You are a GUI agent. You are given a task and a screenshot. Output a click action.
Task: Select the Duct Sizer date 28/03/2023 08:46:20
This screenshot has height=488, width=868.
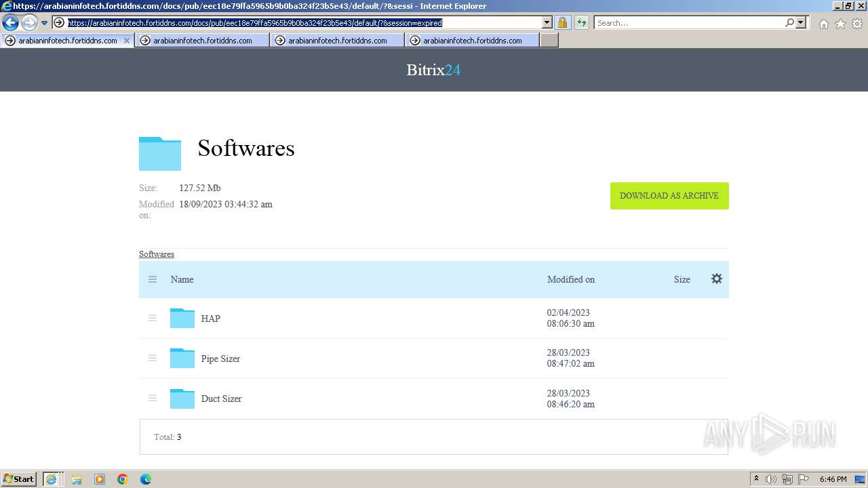pyautogui.click(x=571, y=399)
